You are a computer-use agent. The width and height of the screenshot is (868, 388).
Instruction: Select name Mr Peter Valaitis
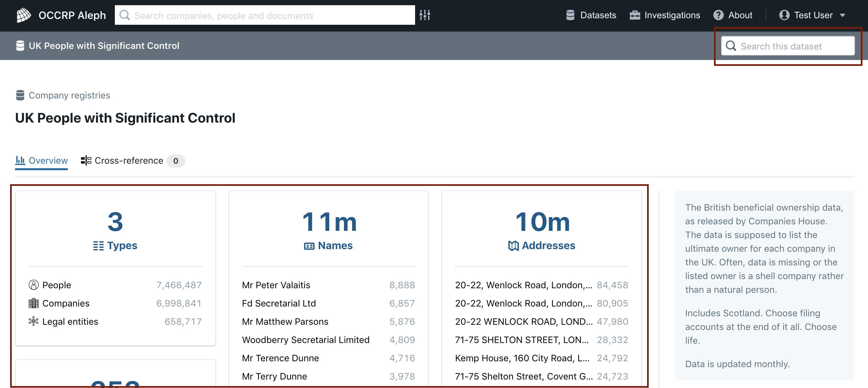pyautogui.click(x=276, y=285)
